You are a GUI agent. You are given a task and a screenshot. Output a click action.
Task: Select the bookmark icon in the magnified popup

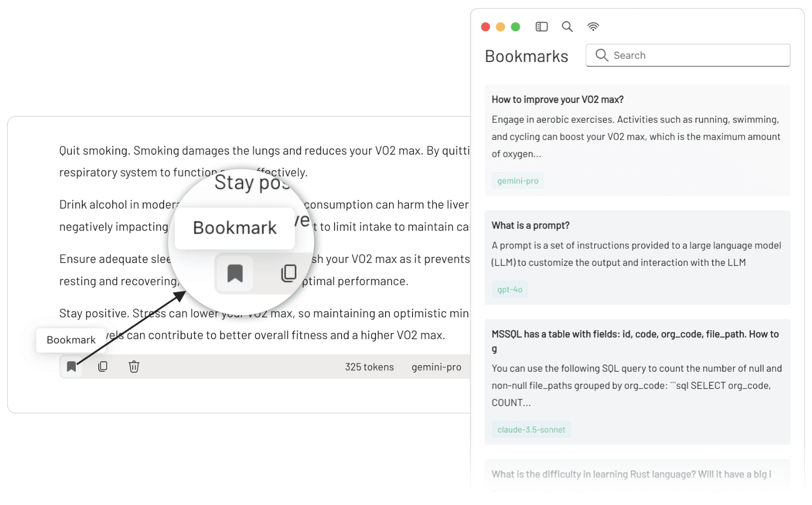(x=234, y=273)
